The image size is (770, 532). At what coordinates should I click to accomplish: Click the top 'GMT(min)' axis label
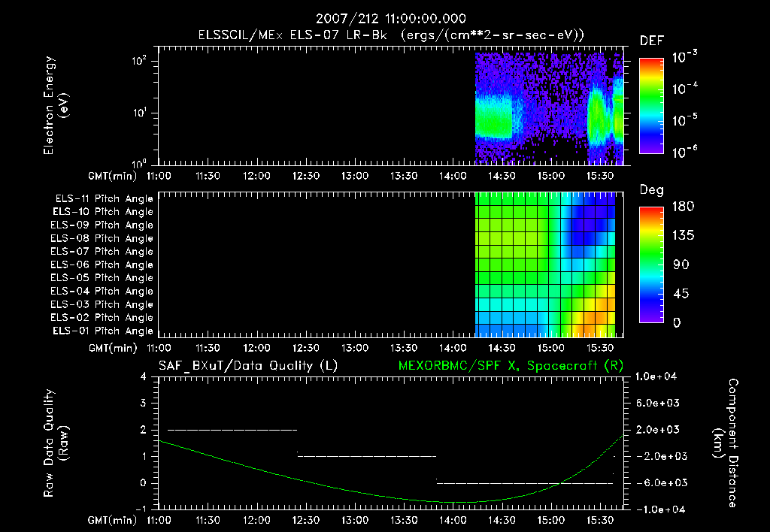pos(113,176)
